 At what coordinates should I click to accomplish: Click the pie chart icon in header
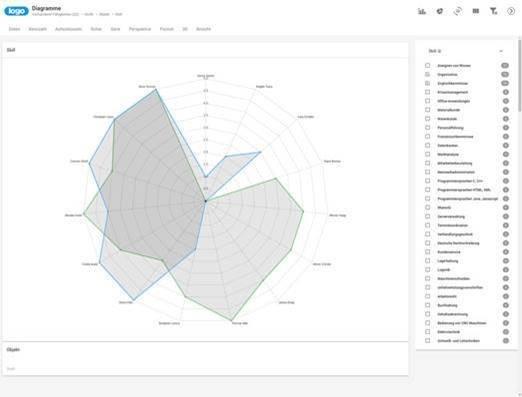(x=440, y=11)
